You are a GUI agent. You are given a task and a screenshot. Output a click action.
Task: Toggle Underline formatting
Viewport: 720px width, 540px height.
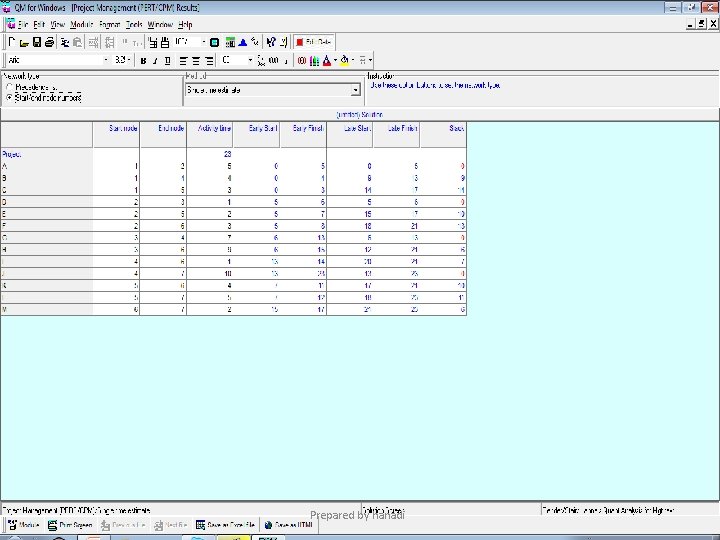point(168,60)
